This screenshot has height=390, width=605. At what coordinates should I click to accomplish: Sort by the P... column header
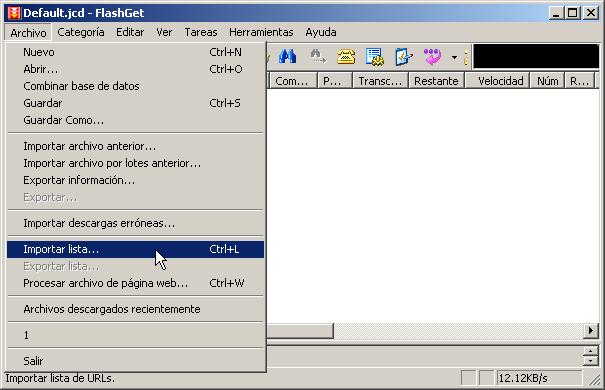[x=335, y=81]
